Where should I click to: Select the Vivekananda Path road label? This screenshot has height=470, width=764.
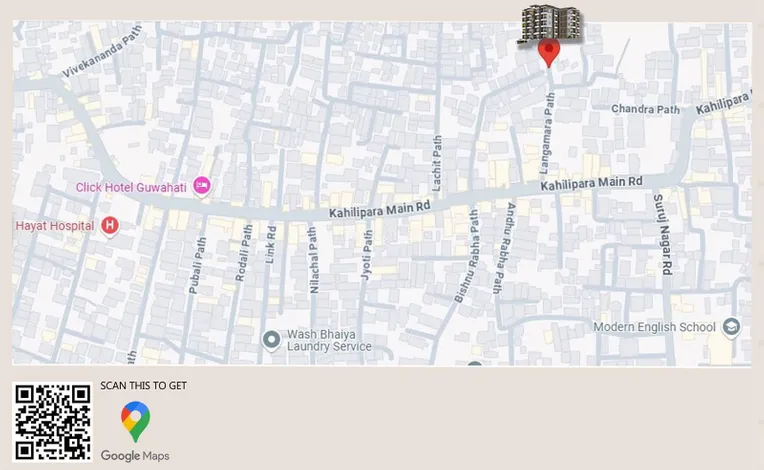click(102, 51)
